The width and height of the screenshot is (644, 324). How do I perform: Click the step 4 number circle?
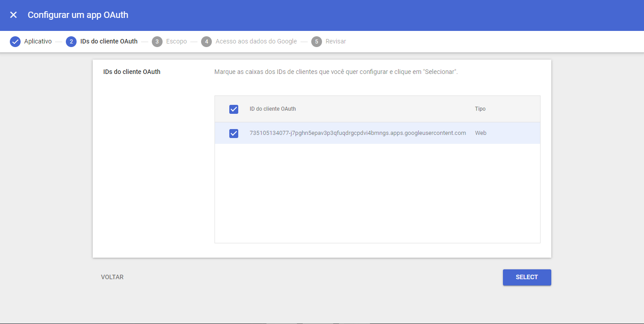(x=206, y=42)
